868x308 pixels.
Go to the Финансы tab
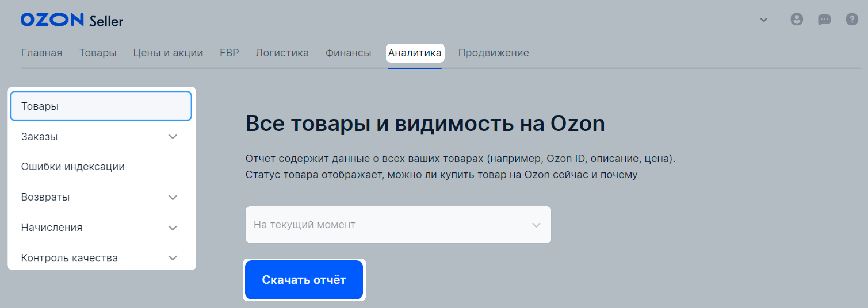pyautogui.click(x=348, y=53)
